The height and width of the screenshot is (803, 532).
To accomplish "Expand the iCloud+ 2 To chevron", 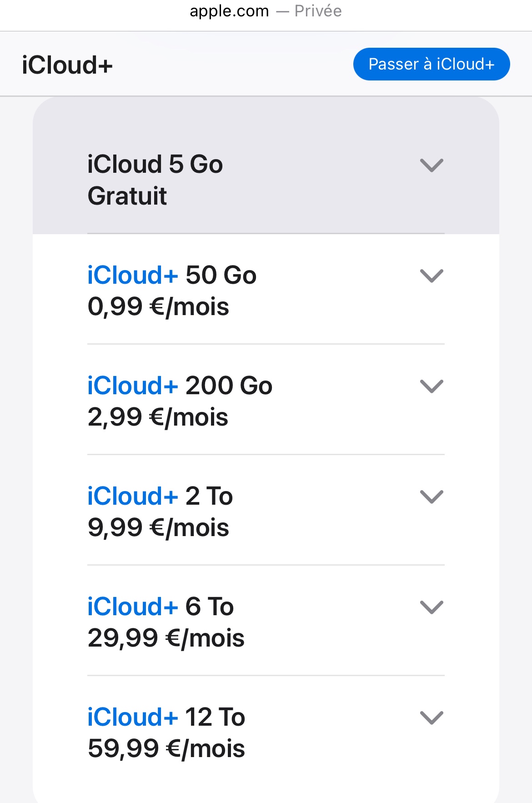I will click(x=431, y=497).
